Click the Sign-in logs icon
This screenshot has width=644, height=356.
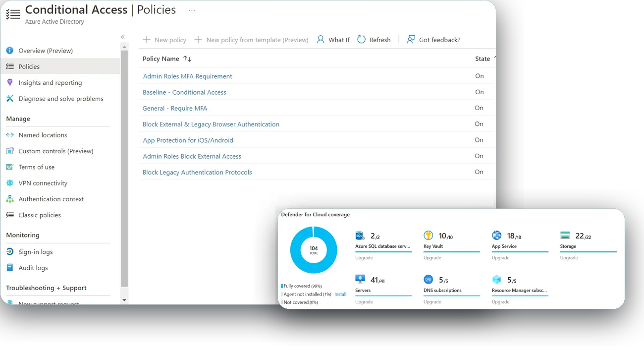pos(9,251)
